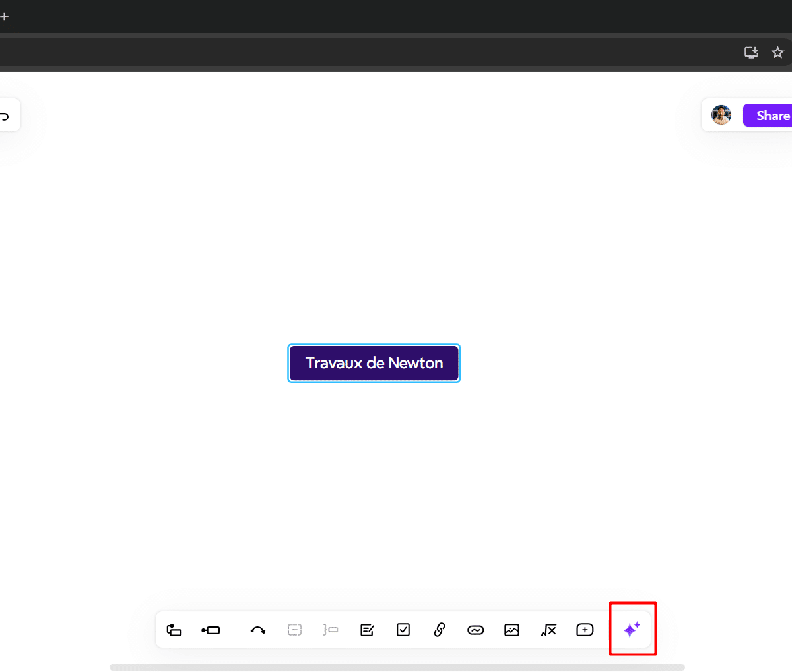Viewport: 792px width, 672px height.
Task: Insert a relationship arrow connector
Action: click(x=258, y=630)
